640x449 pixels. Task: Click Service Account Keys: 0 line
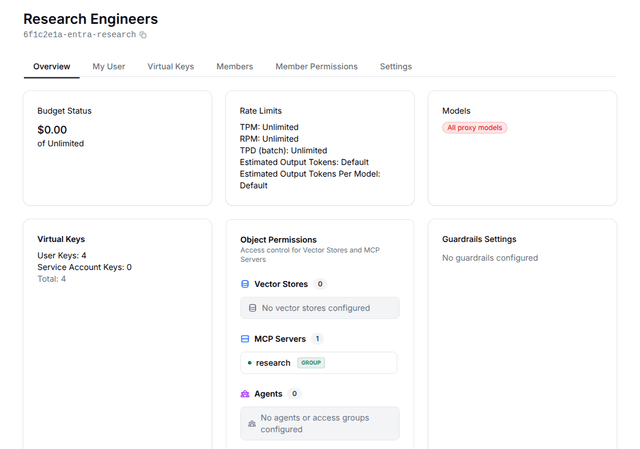(84, 267)
